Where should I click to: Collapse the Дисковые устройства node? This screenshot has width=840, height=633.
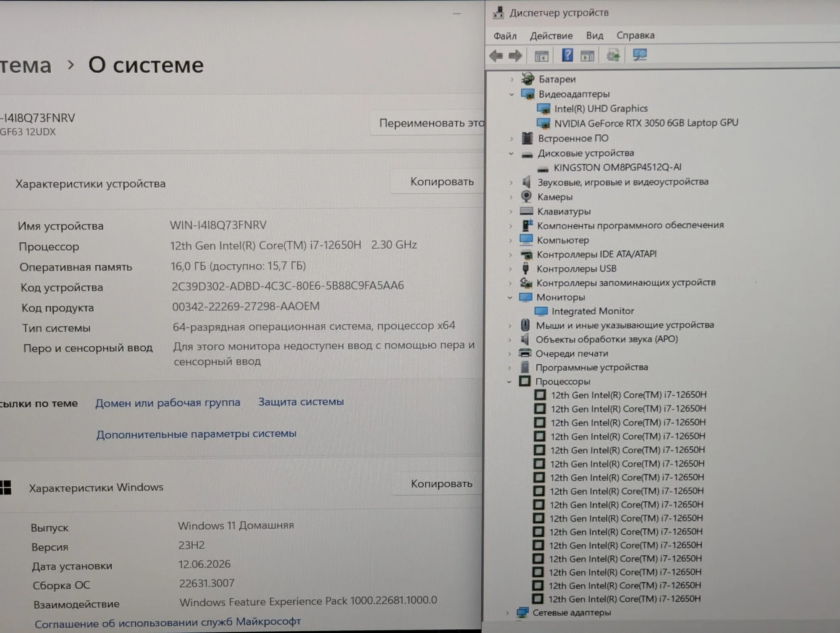pyautogui.click(x=511, y=153)
